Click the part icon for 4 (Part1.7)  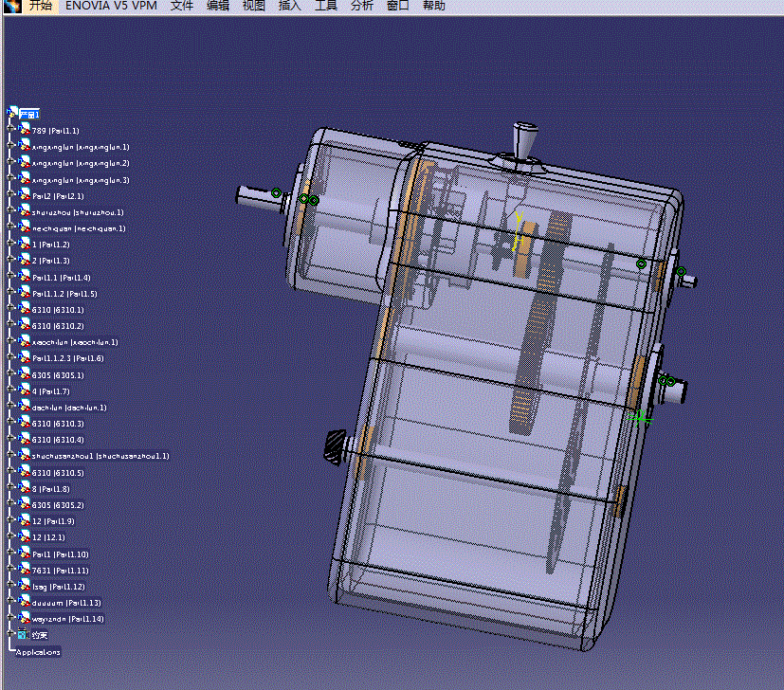click(x=24, y=390)
